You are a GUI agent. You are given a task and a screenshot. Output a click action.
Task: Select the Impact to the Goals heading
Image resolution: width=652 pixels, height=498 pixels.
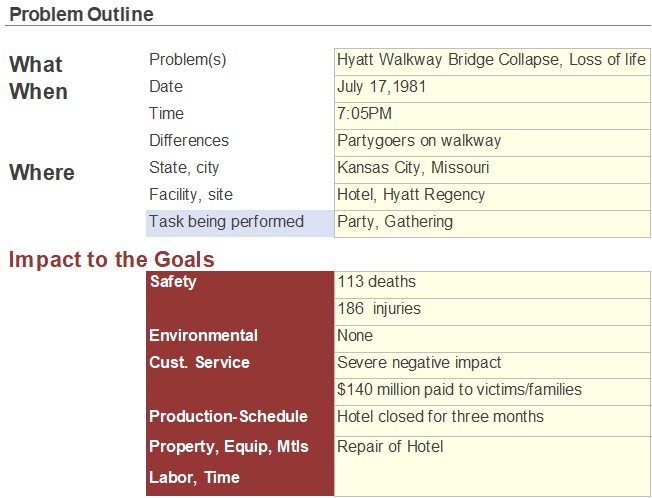coord(111,259)
